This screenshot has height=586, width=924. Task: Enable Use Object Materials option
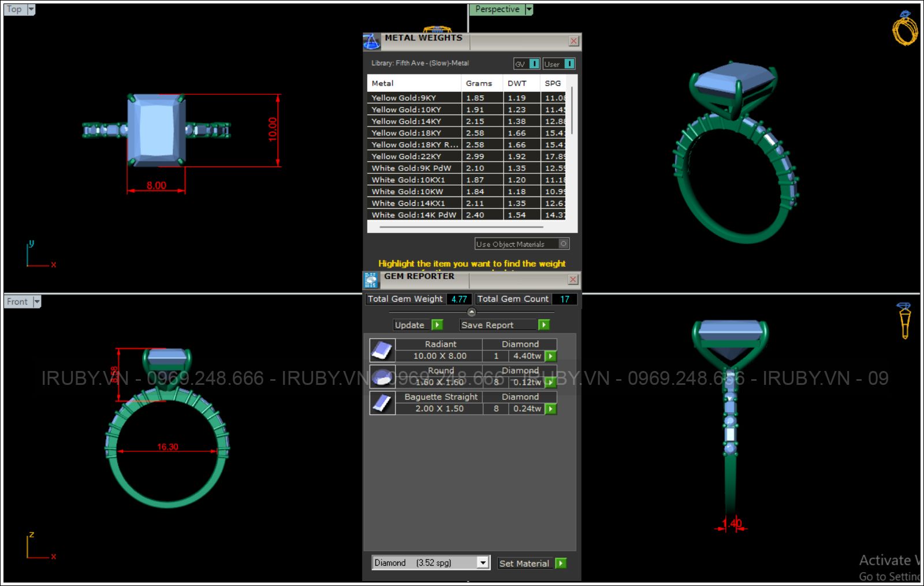tap(564, 244)
